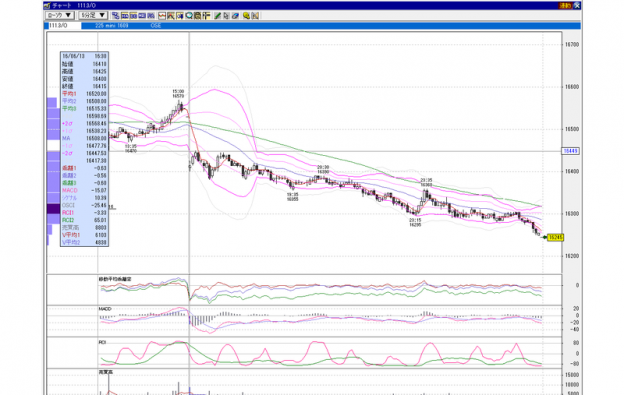This screenshot has width=624, height=395.
Task: Click the chart link settings icon
Action: [116, 16]
